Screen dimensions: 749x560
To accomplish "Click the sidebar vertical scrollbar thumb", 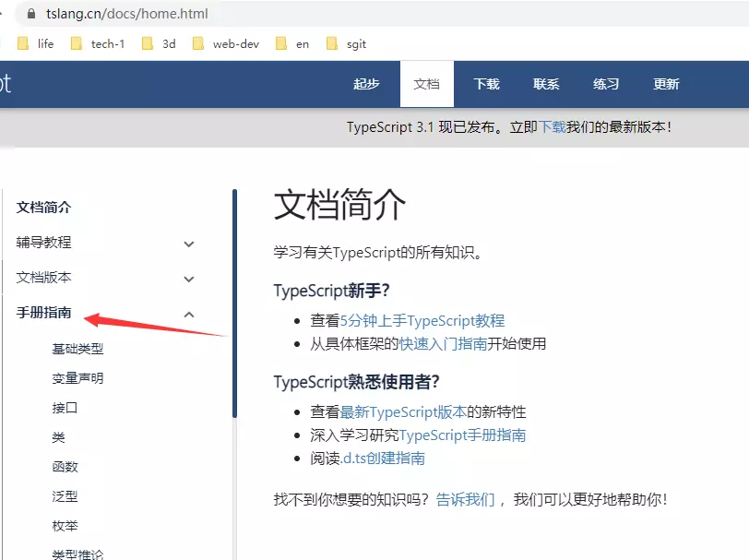I will 234,304.
